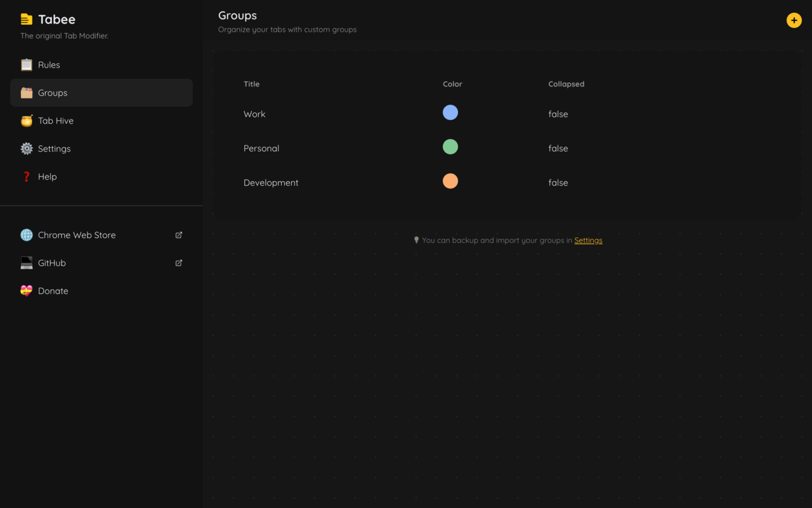Open the Rules section via its notebook icon
812x508 pixels.
26,64
